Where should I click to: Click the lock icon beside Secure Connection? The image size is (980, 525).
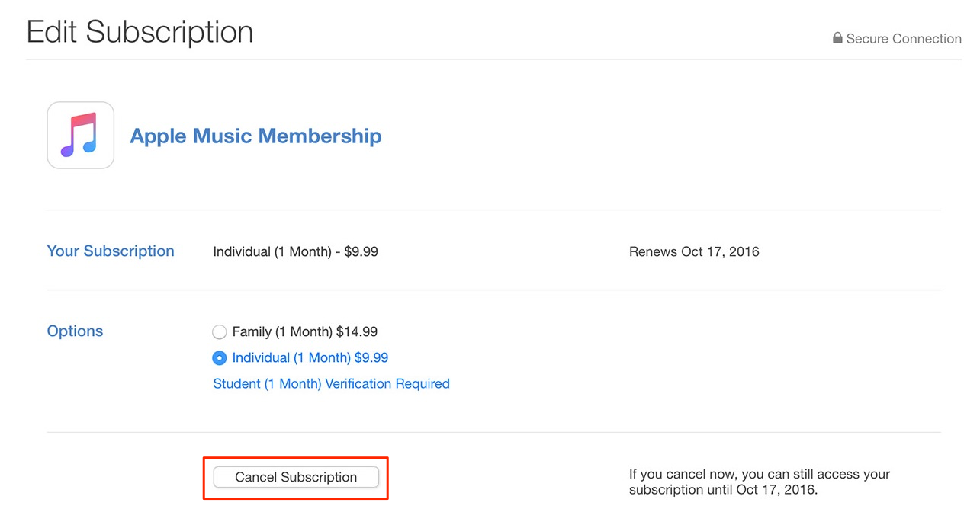click(837, 38)
